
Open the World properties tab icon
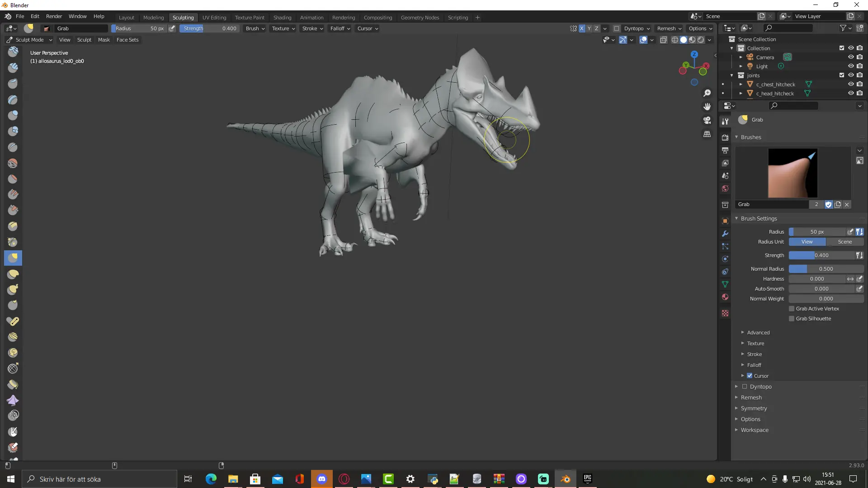pyautogui.click(x=725, y=188)
